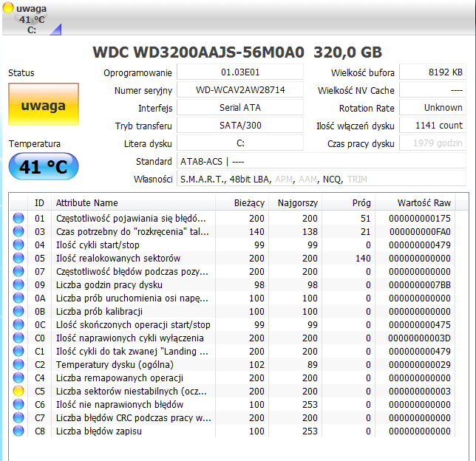This screenshot has width=476, height=461.
Task: Click the blue status icon for attribute C2
Action: coord(18,364)
